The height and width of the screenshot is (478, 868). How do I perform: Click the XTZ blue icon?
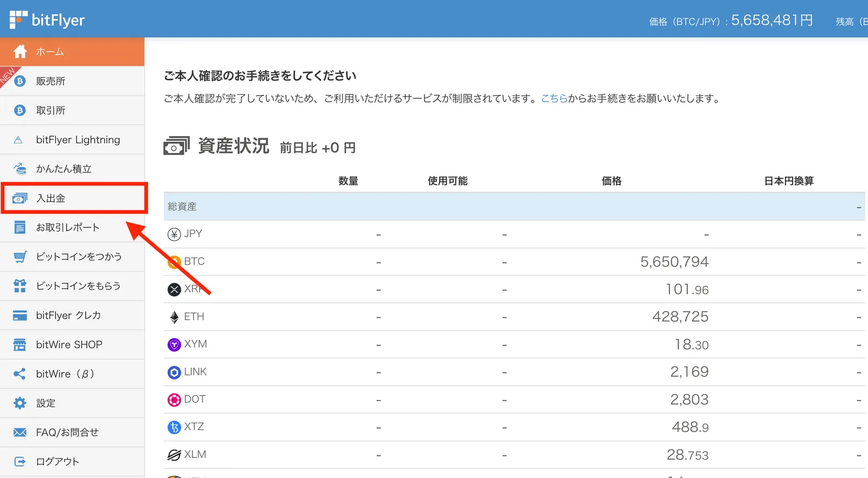coord(174,428)
